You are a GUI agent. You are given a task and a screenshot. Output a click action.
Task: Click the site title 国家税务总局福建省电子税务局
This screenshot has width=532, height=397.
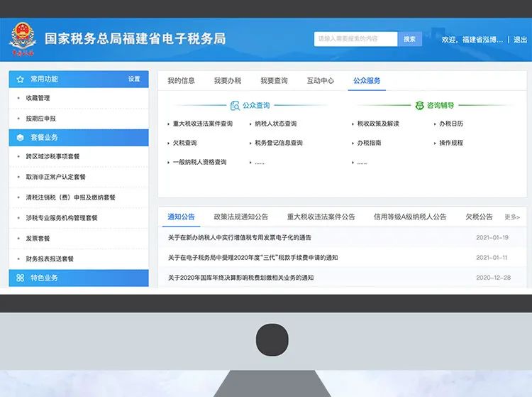(x=135, y=39)
